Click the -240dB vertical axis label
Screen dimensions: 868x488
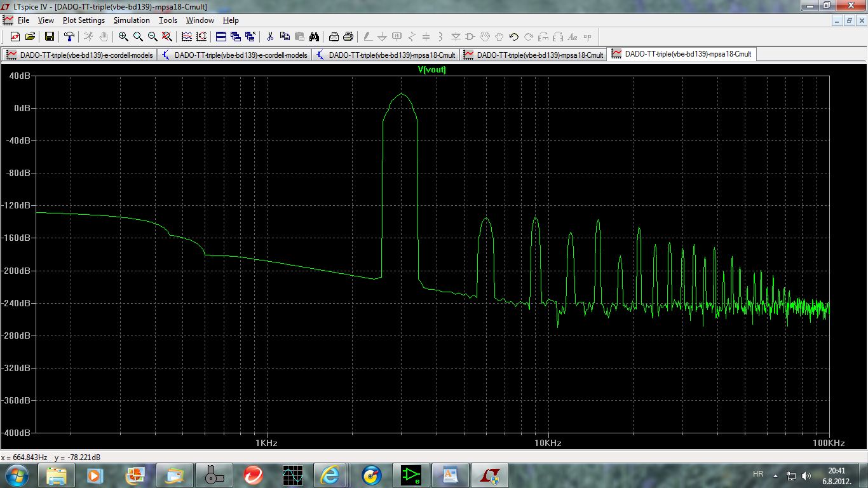coord(18,303)
